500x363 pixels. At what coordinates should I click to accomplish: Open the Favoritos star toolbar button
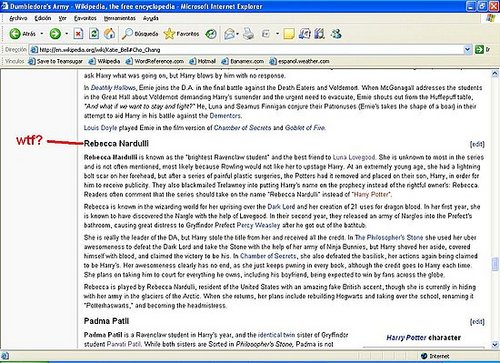pos(181,34)
